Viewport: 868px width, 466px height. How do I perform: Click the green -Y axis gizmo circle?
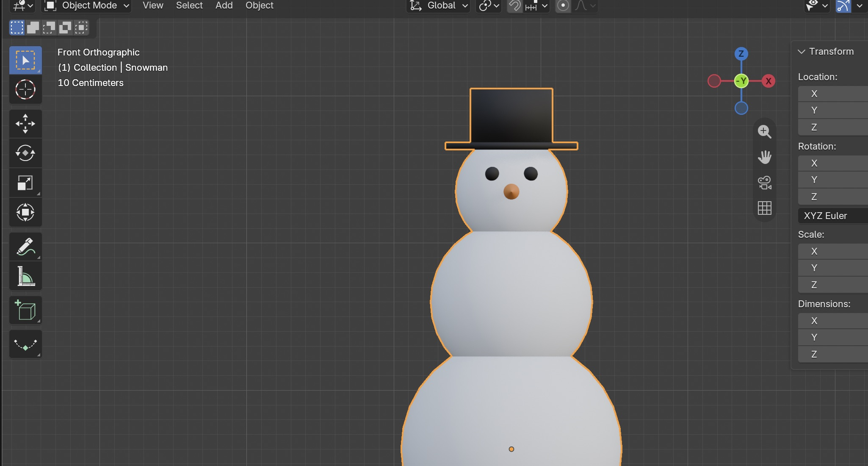(x=741, y=81)
